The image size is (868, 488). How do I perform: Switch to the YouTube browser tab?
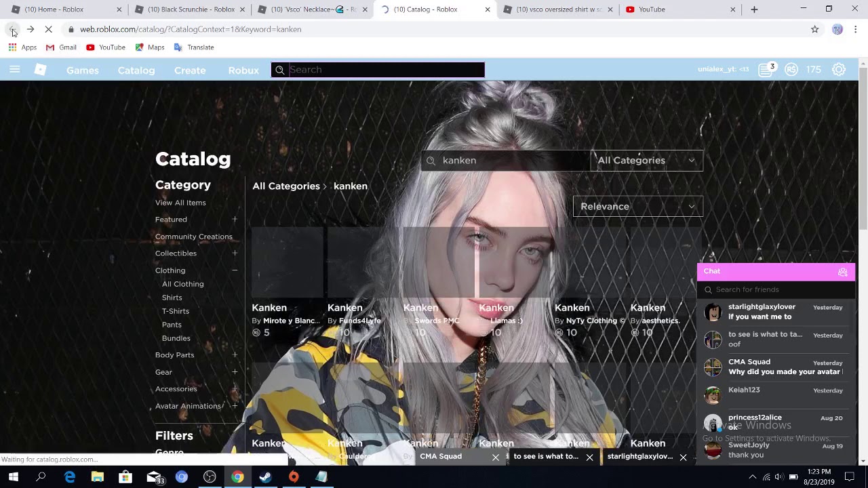coord(680,9)
